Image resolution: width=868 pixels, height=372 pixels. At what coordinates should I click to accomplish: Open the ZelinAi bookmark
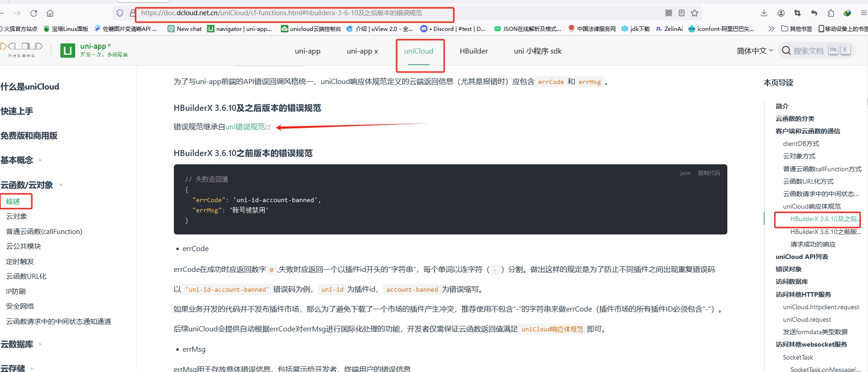[669, 29]
